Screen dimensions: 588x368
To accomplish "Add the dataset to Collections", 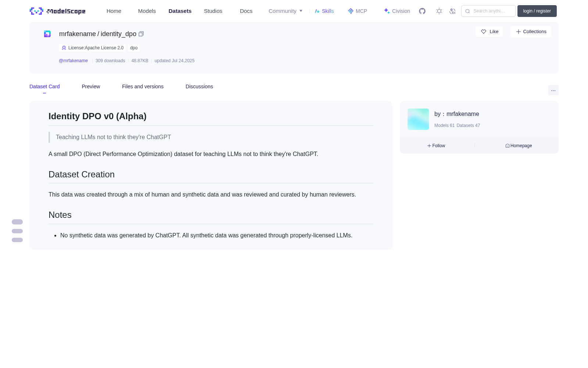I will click(x=531, y=32).
